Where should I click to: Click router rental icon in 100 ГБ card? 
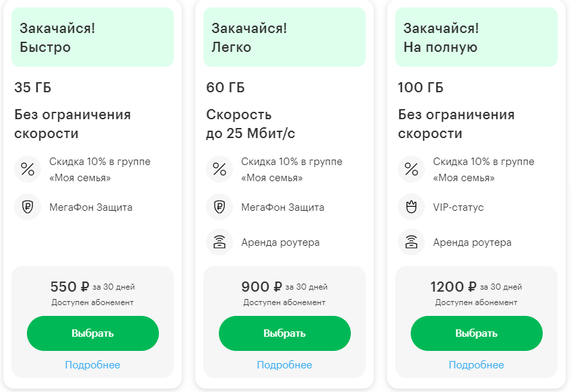(411, 242)
